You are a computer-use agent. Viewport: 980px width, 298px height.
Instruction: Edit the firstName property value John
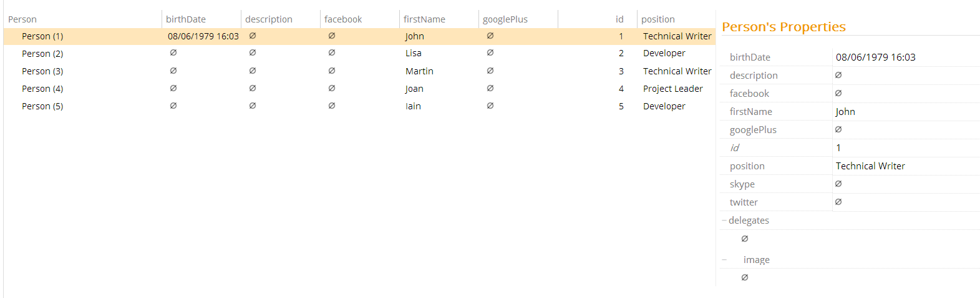[845, 112]
